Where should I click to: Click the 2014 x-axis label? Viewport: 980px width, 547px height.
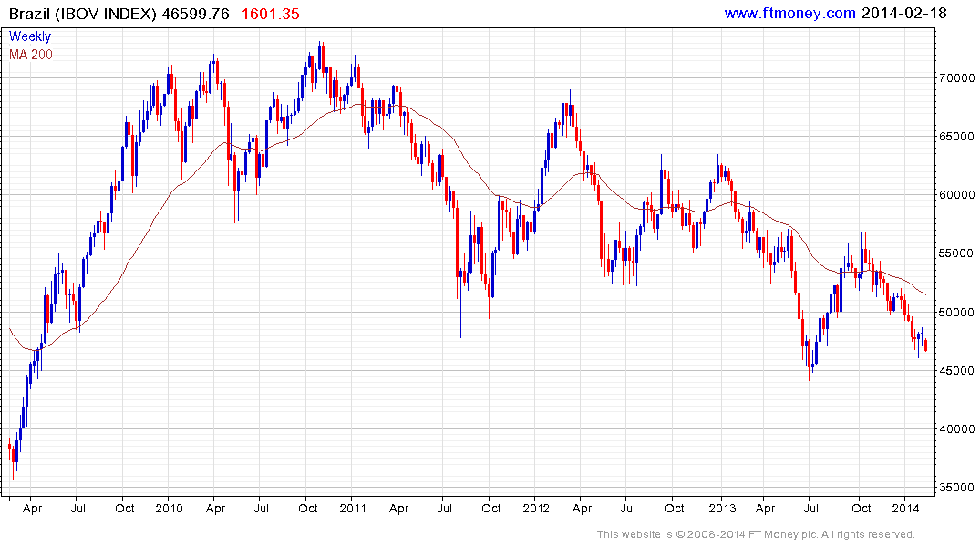pos(905,508)
